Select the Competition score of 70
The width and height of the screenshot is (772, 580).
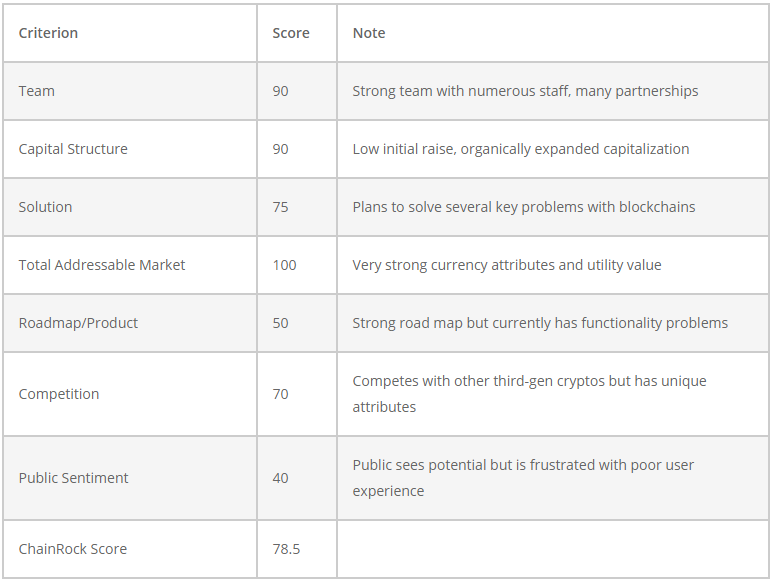[280, 394]
